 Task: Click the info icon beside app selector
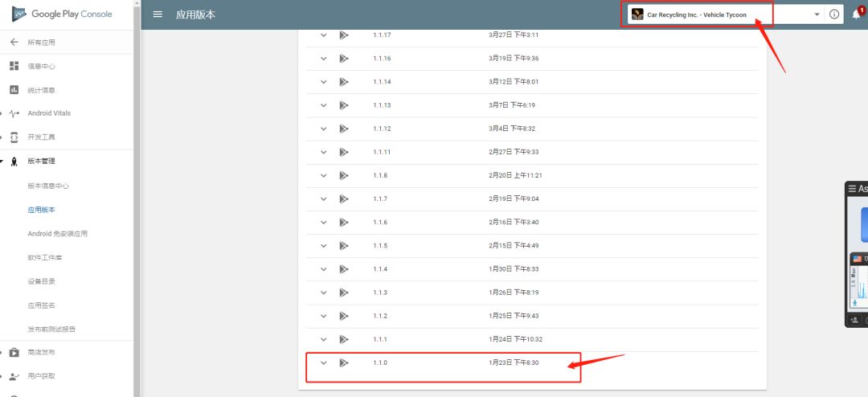pos(833,15)
